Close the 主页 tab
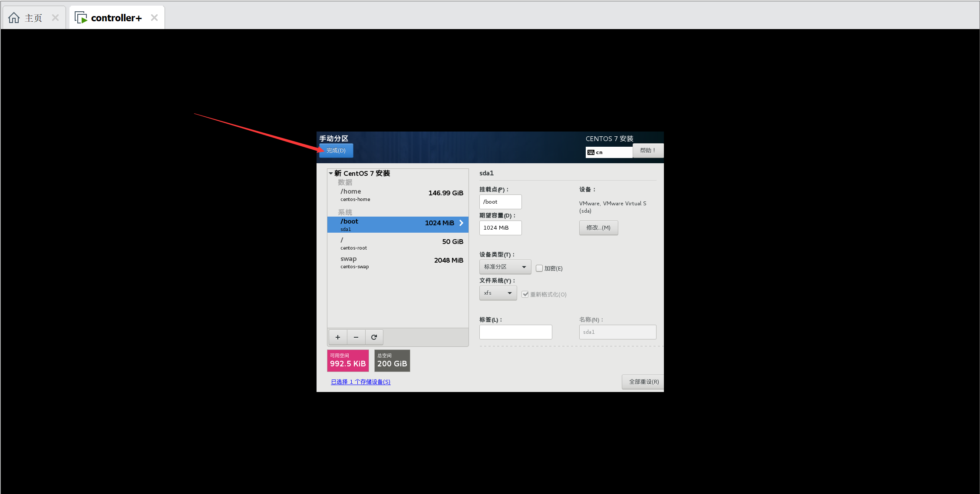 [55, 18]
